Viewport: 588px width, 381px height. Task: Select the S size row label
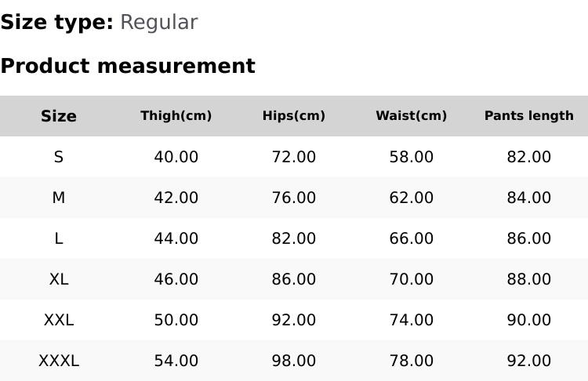point(59,157)
